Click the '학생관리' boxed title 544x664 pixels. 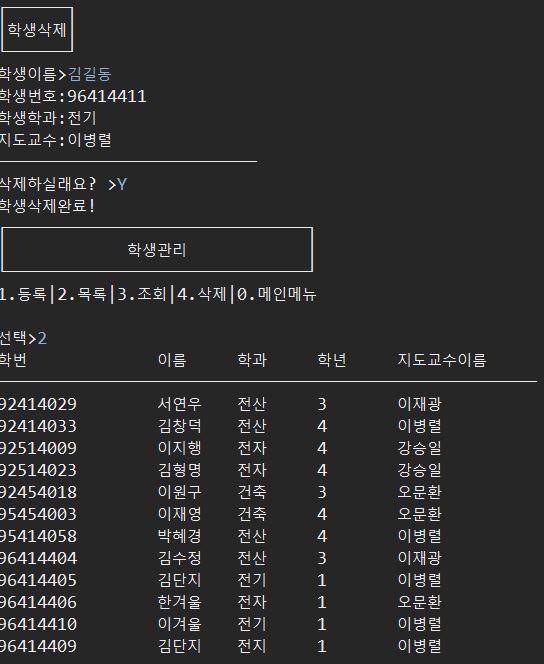click(157, 249)
